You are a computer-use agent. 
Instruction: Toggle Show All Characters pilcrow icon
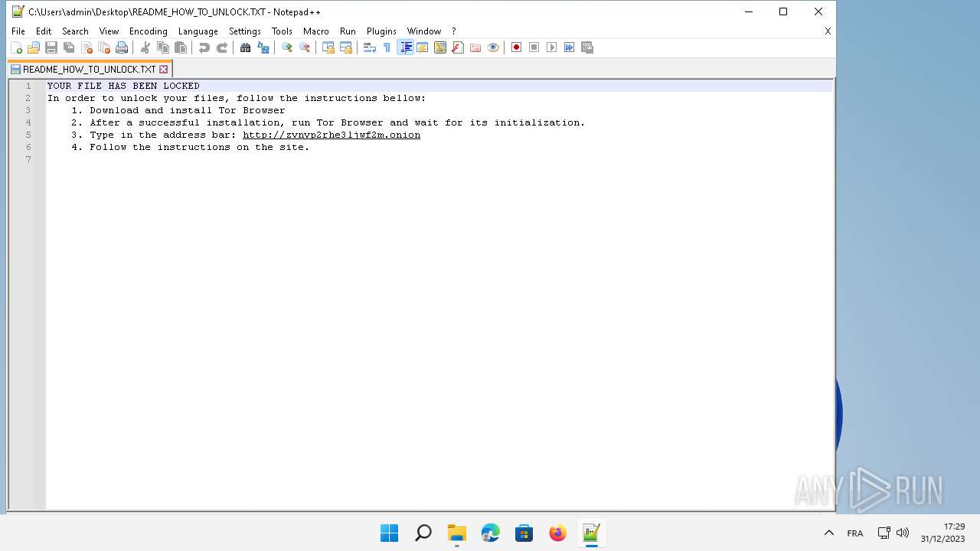[x=387, y=47]
